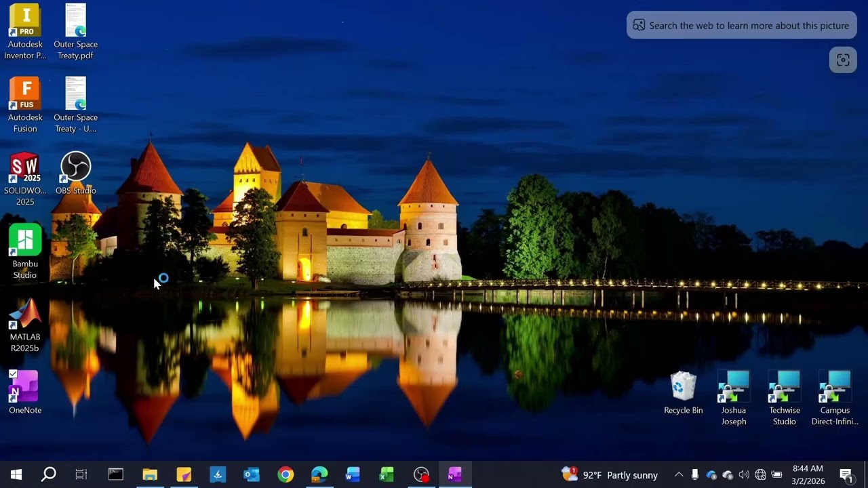Open taskbar Search

coord(49,474)
